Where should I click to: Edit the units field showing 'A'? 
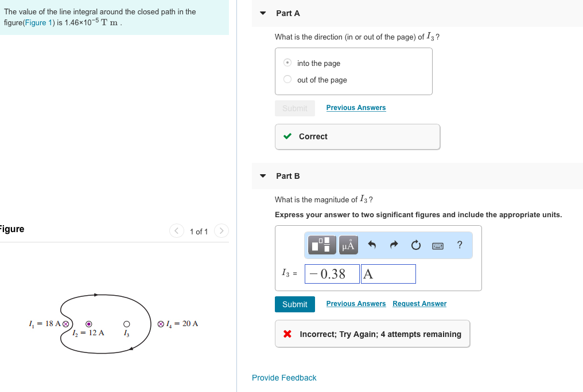388,273
